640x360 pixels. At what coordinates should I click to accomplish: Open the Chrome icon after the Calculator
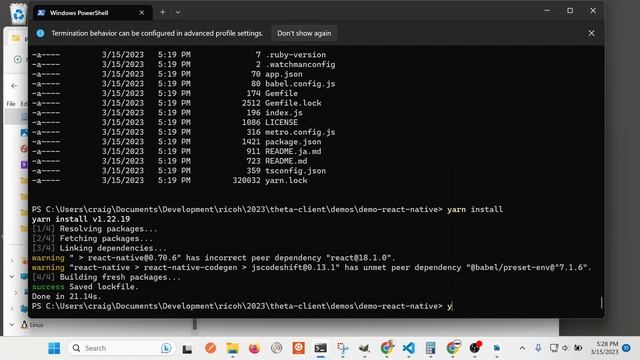coord(452,348)
